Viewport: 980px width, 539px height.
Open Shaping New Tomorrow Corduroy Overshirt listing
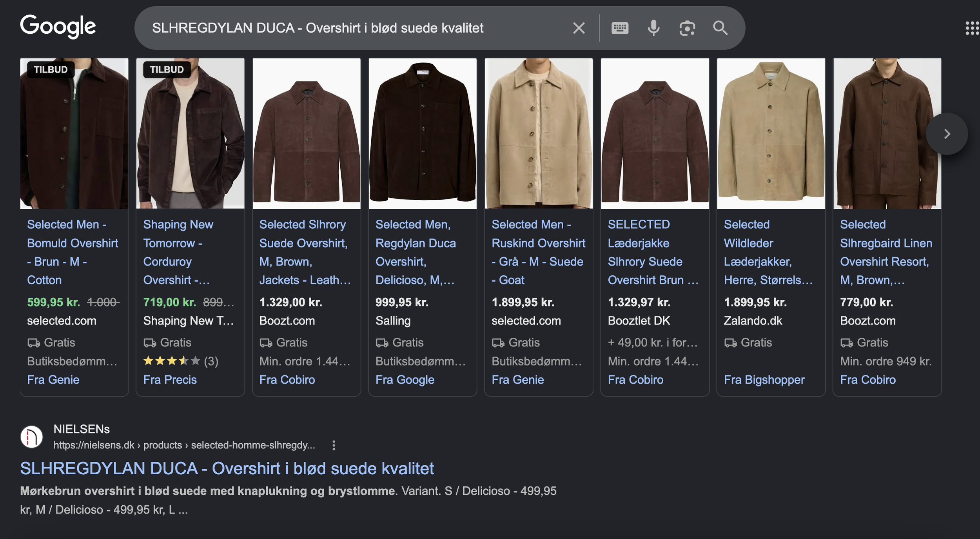178,252
